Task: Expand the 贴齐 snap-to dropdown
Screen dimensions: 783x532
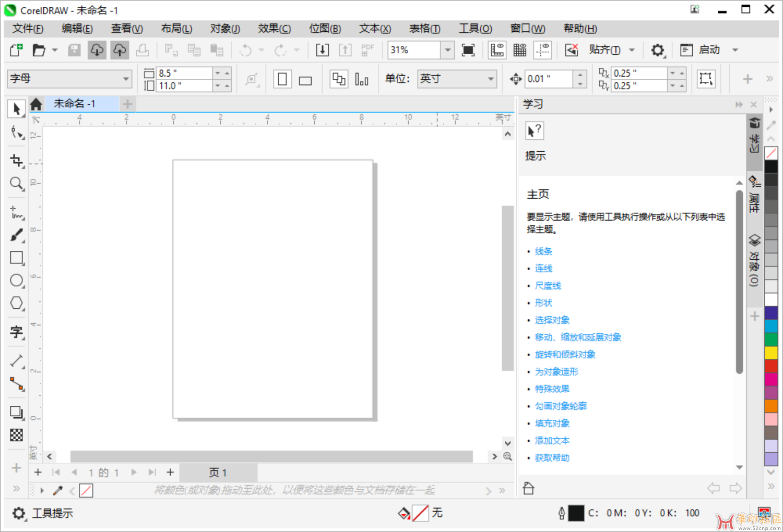Action: click(632, 50)
